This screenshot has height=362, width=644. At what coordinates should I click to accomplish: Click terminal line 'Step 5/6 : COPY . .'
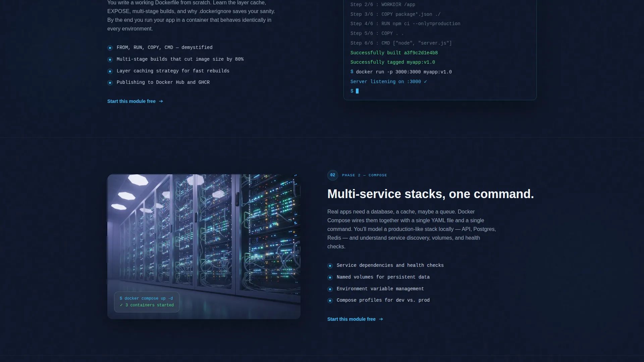(377, 34)
